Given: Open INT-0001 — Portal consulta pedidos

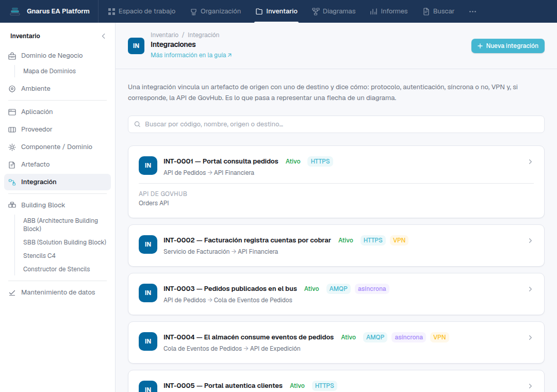Looking at the screenshot, I should coord(221,161).
